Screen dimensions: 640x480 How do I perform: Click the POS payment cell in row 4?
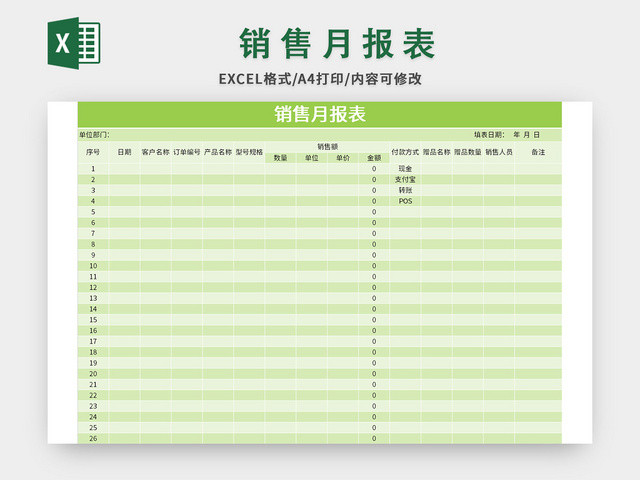coord(405,201)
